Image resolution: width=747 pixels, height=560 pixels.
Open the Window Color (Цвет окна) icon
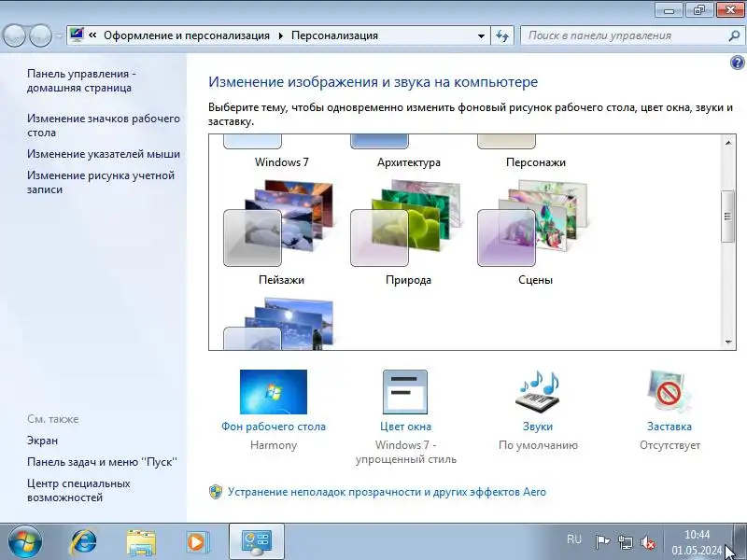405,392
